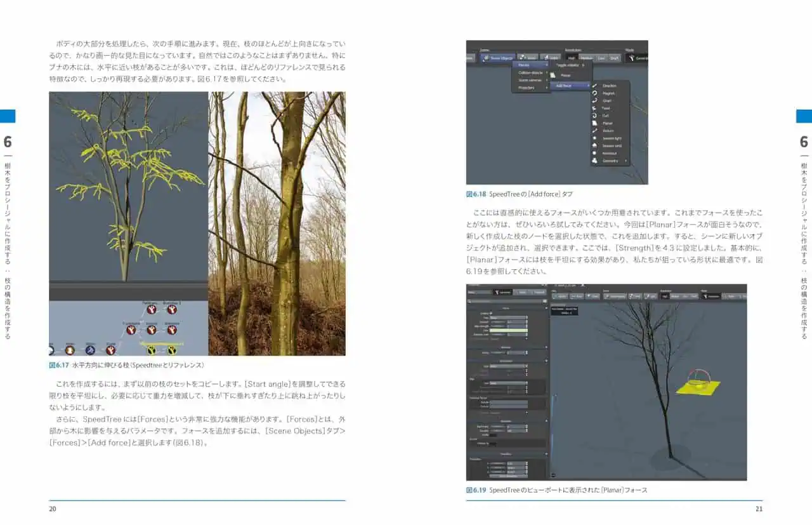The width and height of the screenshot is (812, 525).
Task: Click the Knockout force icon
Action: pyautogui.click(x=594, y=153)
